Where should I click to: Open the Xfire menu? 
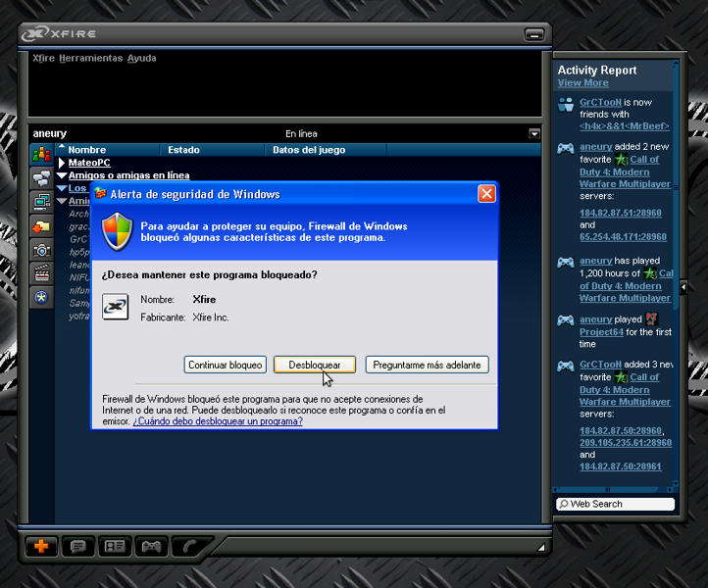[43, 58]
